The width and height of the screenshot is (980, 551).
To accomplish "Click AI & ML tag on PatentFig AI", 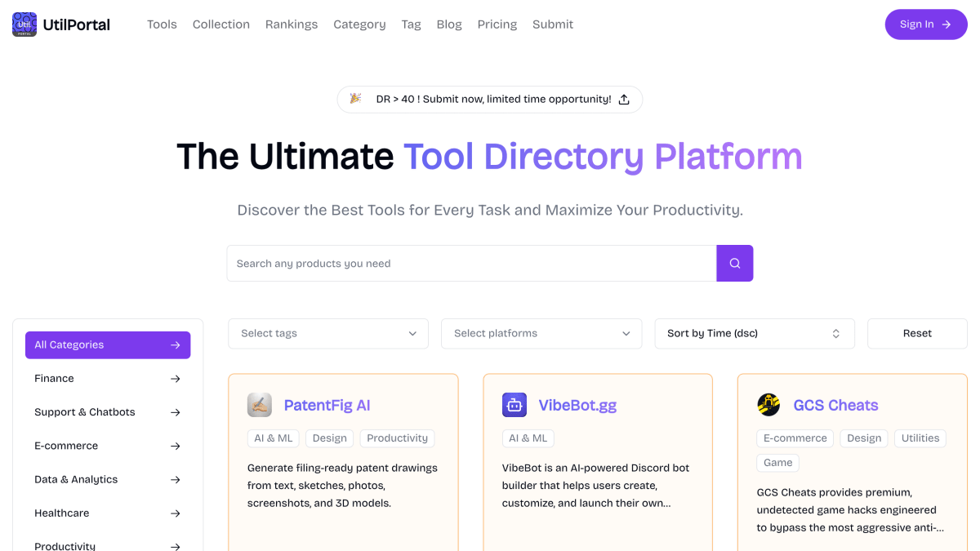I will tap(274, 438).
